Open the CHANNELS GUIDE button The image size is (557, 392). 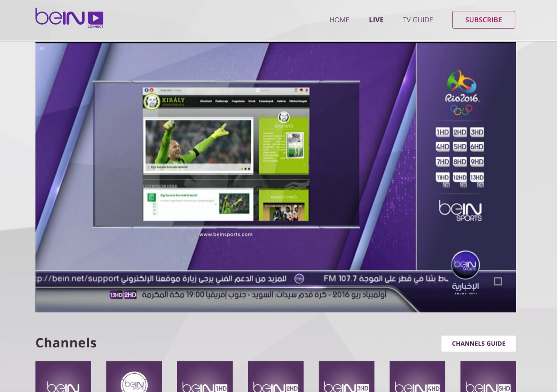point(479,344)
